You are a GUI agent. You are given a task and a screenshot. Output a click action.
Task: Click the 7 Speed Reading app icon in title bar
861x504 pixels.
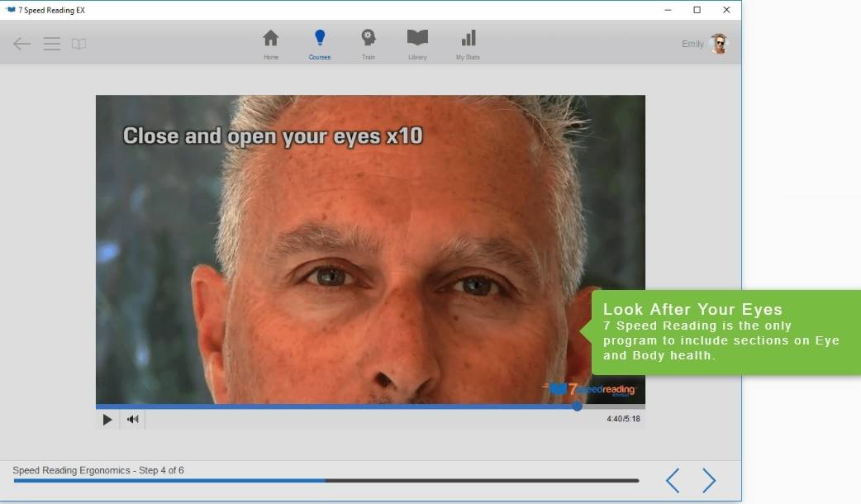[10, 10]
